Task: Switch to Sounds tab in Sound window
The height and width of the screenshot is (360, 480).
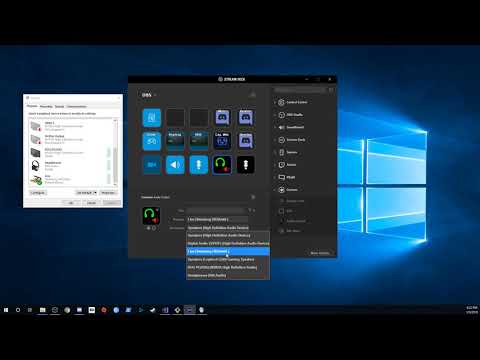Action: click(x=59, y=106)
